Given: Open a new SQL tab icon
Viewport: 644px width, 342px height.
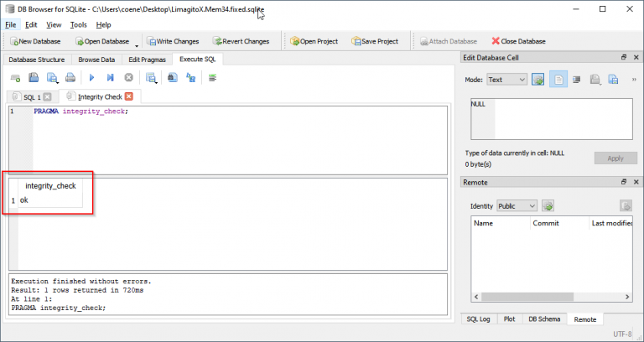Looking at the screenshot, I should [15, 78].
